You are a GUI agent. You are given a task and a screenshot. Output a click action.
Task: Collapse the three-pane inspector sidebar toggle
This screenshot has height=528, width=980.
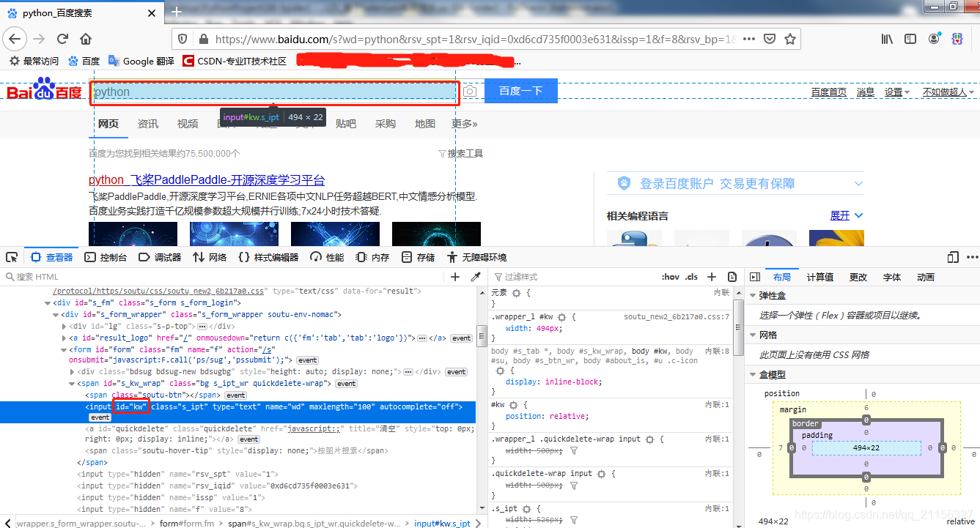754,277
